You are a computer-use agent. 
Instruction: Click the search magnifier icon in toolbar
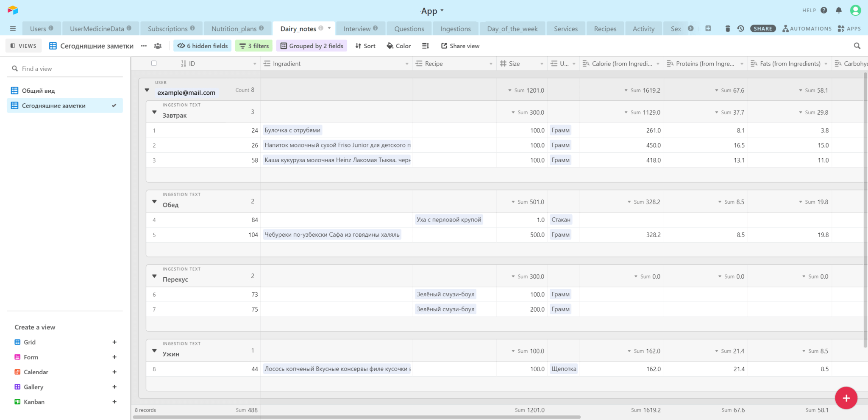point(857,46)
